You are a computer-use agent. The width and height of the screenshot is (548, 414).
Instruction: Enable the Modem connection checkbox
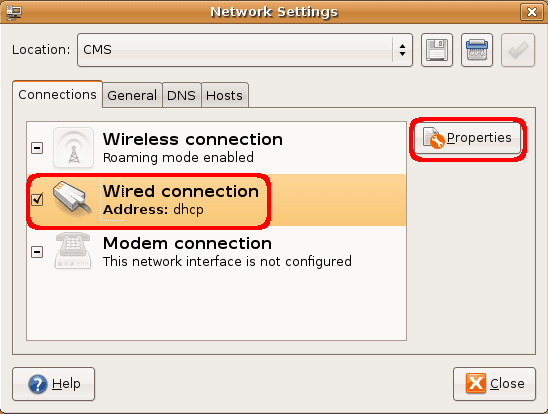pos(37,252)
